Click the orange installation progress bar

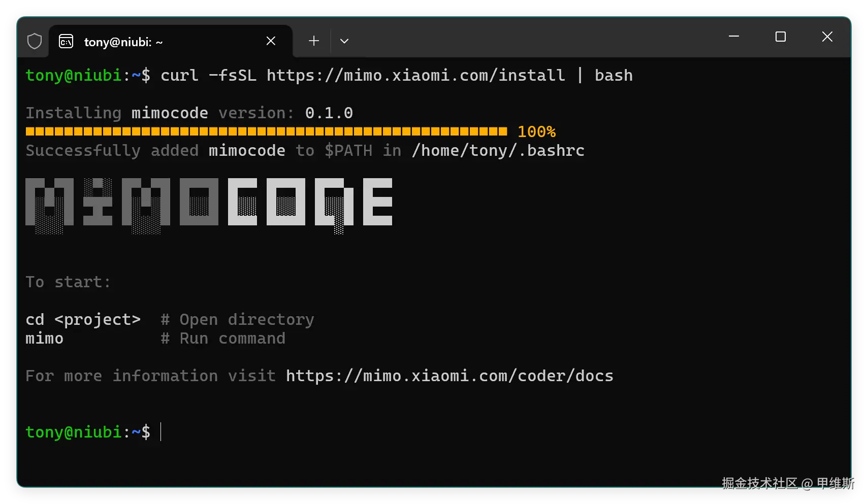pos(266,132)
